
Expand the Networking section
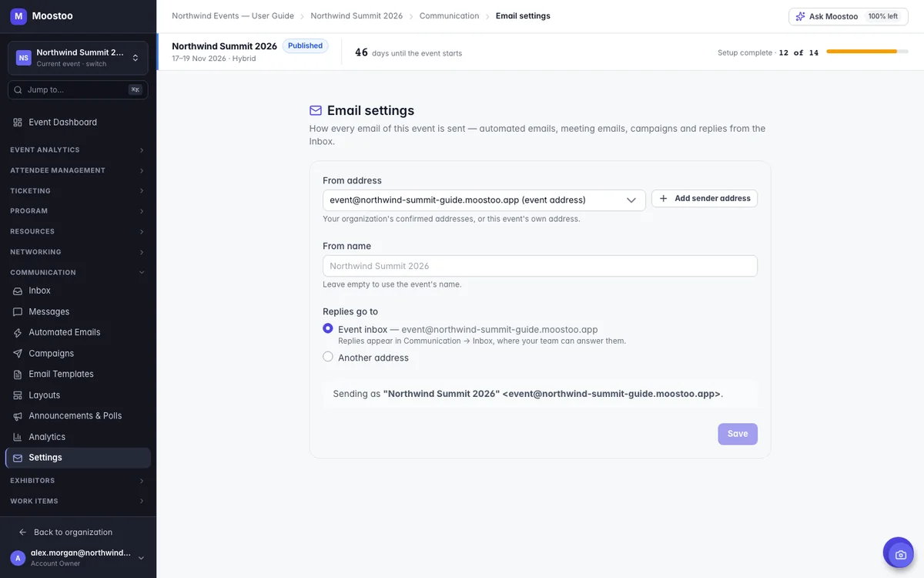(x=78, y=252)
